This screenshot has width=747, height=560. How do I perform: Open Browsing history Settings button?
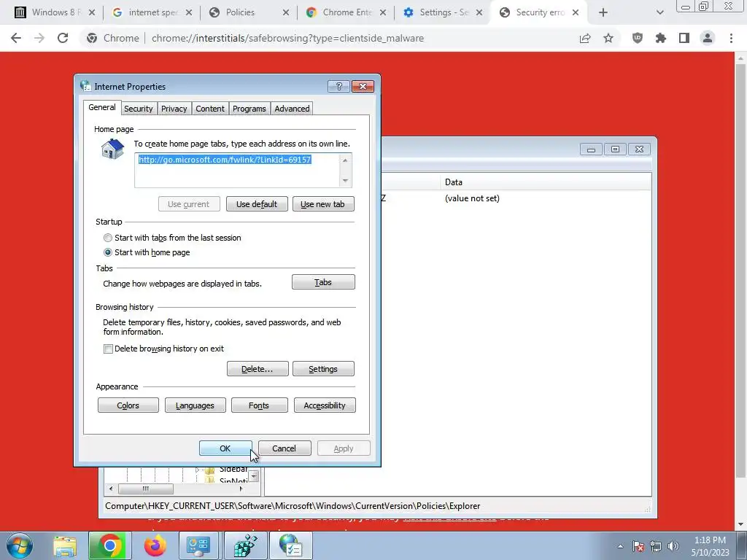tap(323, 368)
